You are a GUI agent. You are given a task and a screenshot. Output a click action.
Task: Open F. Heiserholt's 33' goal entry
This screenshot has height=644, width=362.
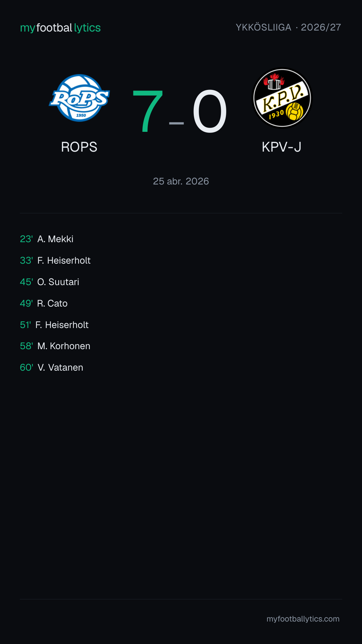coord(55,260)
